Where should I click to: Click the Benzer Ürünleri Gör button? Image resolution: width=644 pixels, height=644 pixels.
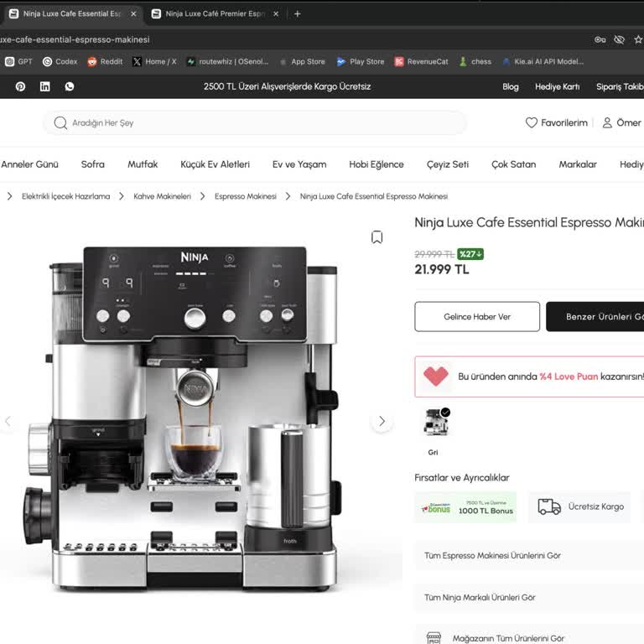(595, 317)
